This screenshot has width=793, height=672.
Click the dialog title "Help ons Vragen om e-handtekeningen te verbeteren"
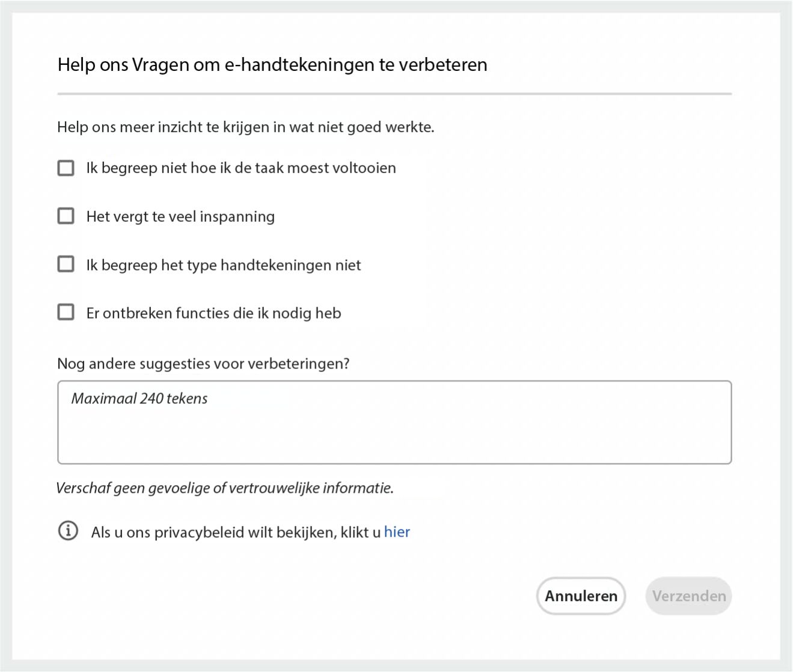point(272,64)
